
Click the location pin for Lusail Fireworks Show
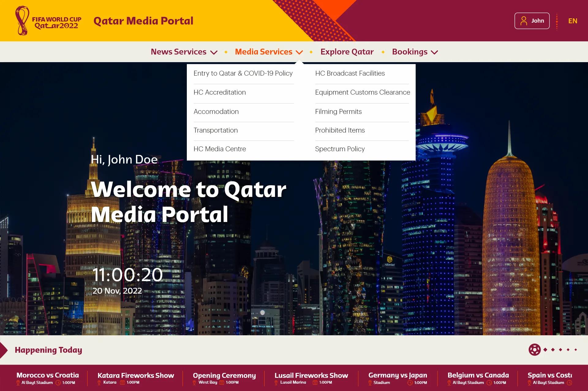[276, 383]
